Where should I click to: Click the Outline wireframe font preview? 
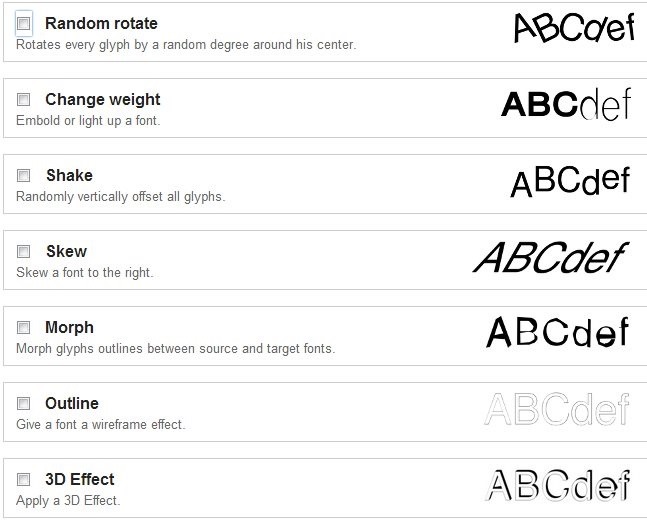(557, 409)
